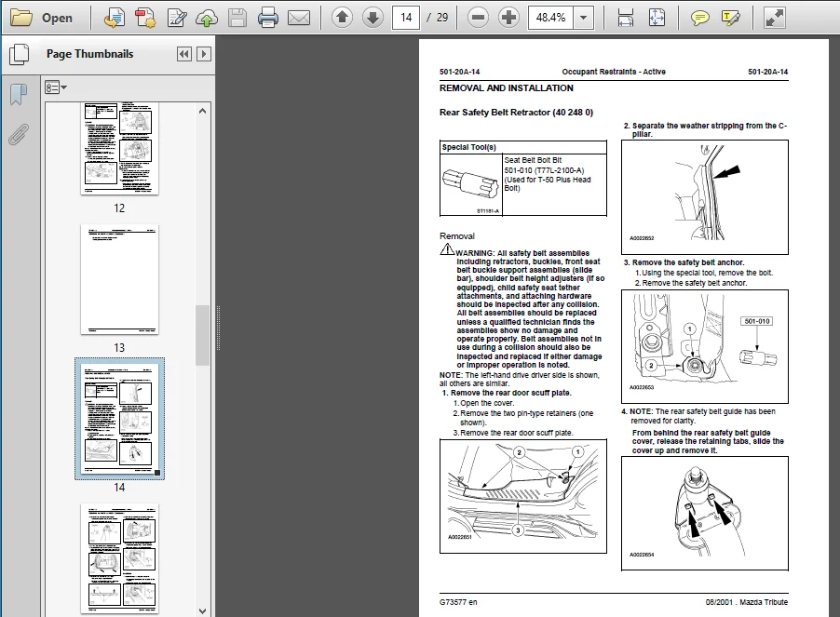Click the Email envelope icon
Screen dimensions: 840x617
pyautogui.click(x=299, y=18)
